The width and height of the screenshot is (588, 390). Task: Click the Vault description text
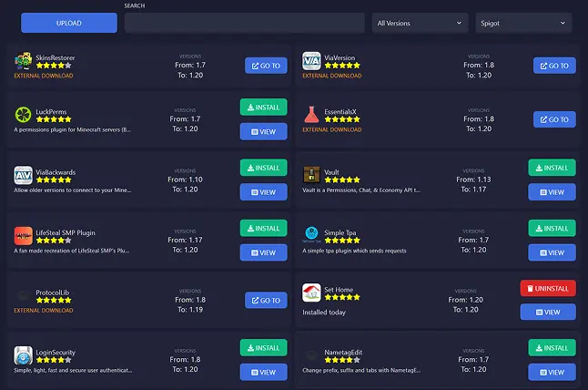coord(361,190)
